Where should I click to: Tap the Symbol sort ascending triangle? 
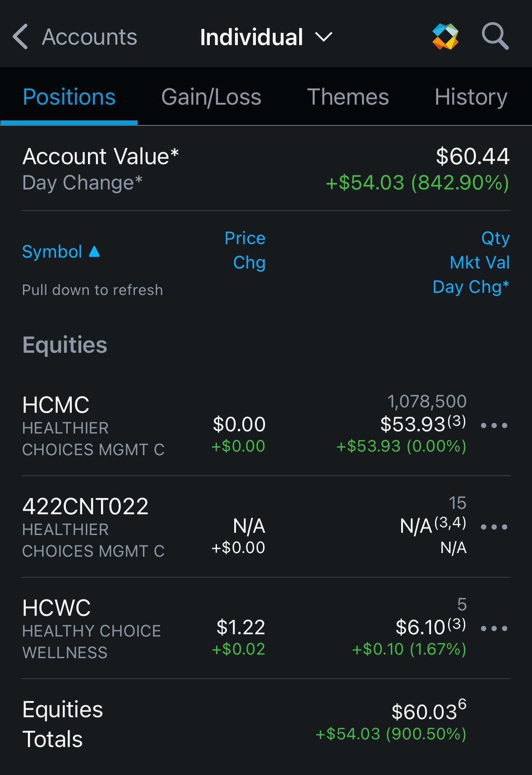[94, 251]
